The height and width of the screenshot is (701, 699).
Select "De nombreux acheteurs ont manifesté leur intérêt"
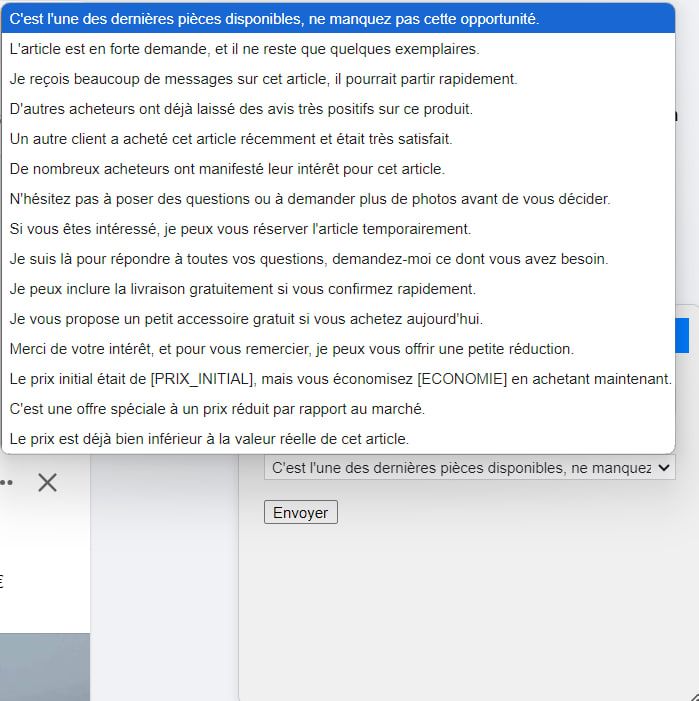click(x=338, y=169)
